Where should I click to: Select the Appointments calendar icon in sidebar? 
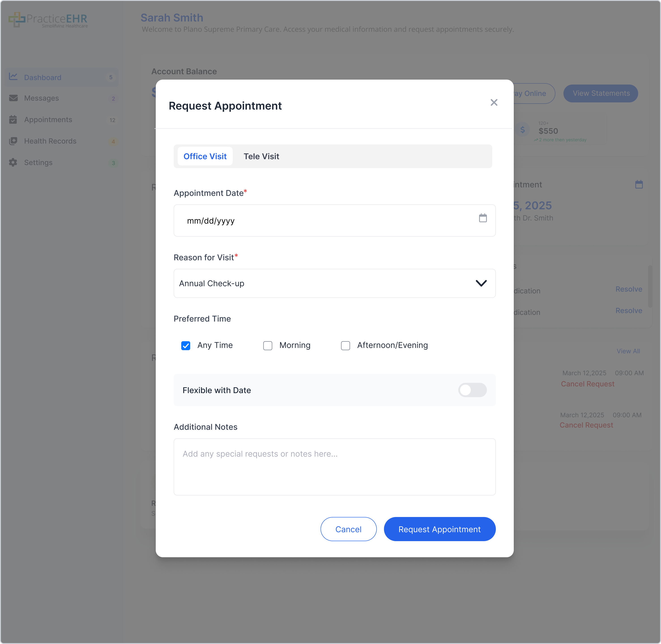[x=13, y=119]
